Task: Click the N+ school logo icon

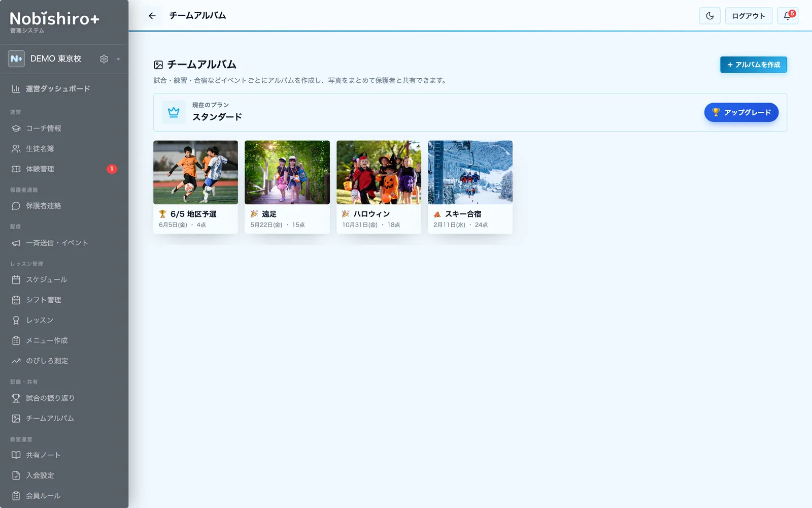Action: pos(16,59)
